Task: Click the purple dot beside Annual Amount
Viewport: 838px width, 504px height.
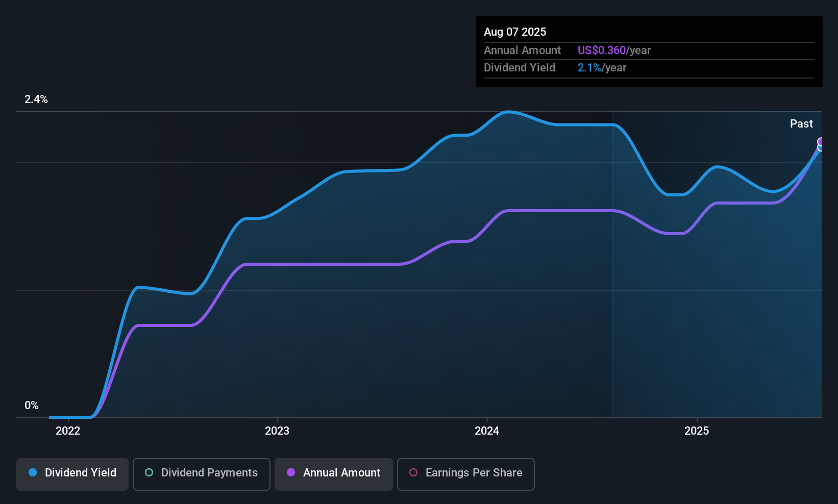Action: 291,473
